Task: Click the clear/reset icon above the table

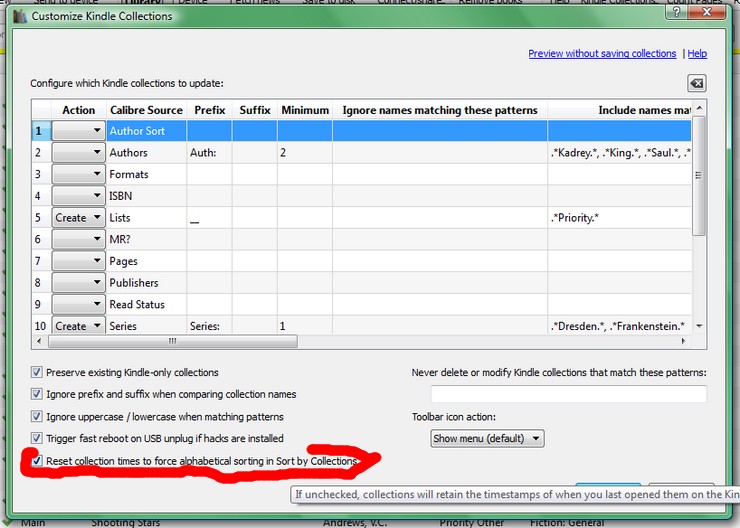Action: click(697, 84)
